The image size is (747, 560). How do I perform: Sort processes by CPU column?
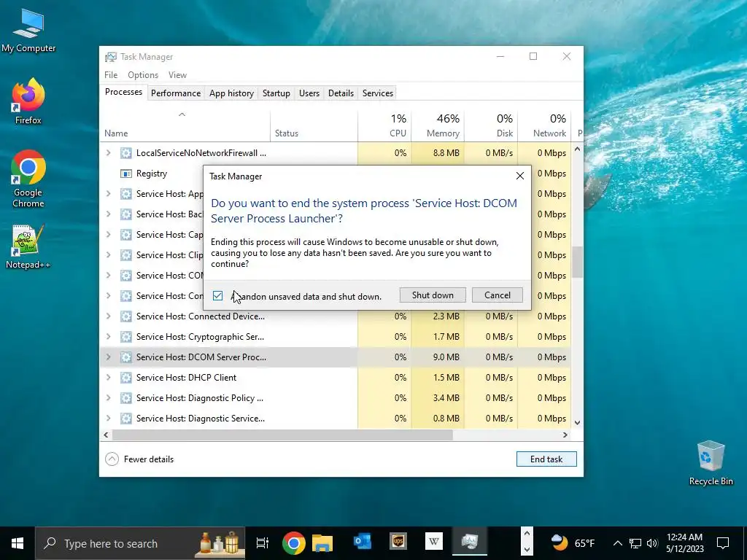(384, 125)
